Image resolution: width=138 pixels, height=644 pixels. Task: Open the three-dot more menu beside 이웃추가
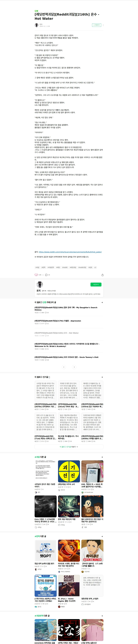tap(103, 25)
